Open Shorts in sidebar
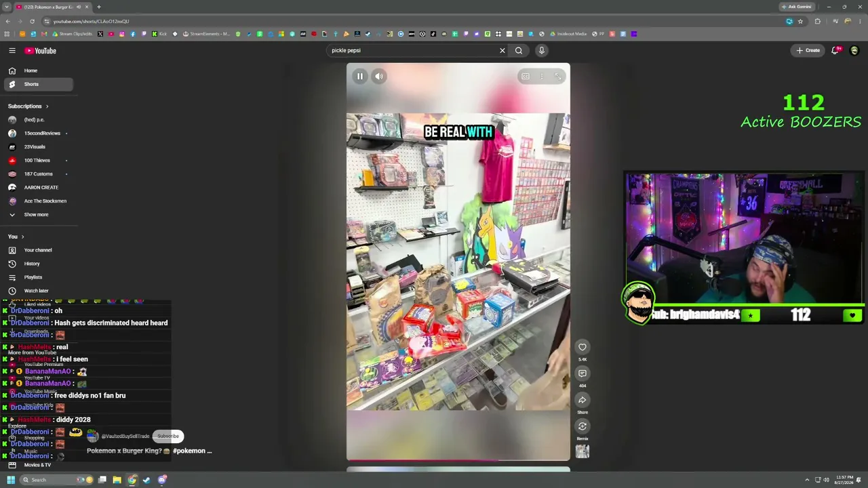The width and height of the screenshot is (868, 488). pyautogui.click(x=37, y=84)
